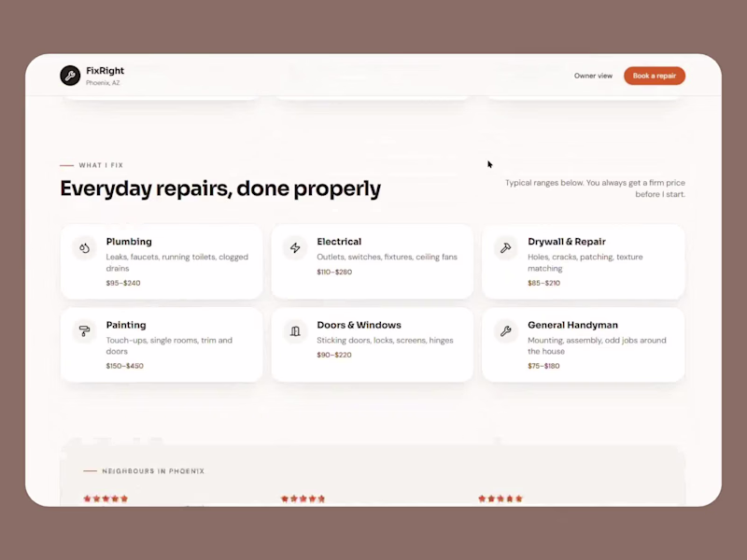Click the $150–$450 price range

click(125, 366)
